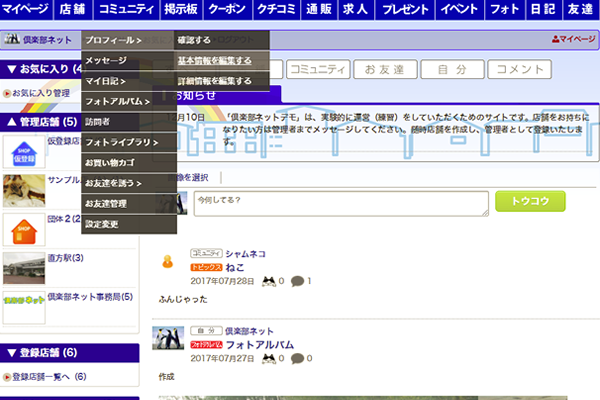The width and height of the screenshot is (600, 400).
Task: Expand the お友達を誘う submenu entry
Action: pyautogui.click(x=129, y=183)
